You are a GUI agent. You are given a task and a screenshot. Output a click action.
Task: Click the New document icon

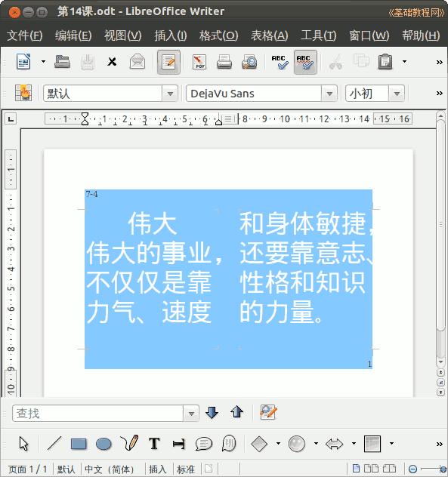[23, 62]
